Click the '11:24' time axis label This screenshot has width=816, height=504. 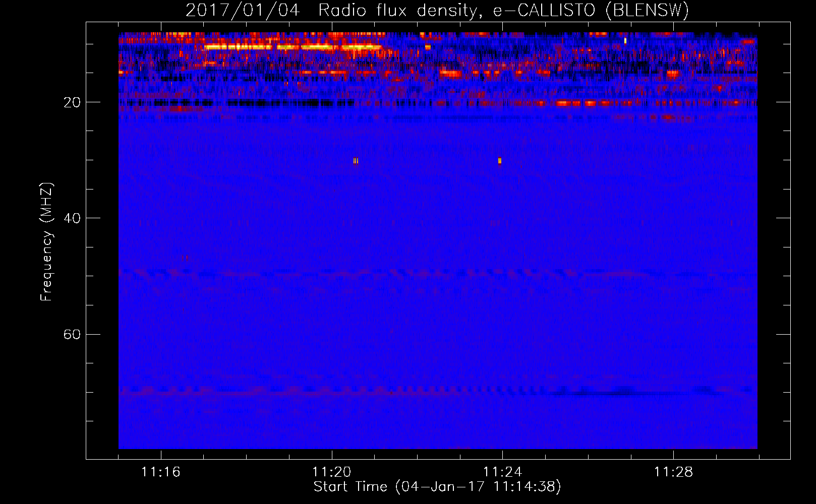tap(503, 472)
